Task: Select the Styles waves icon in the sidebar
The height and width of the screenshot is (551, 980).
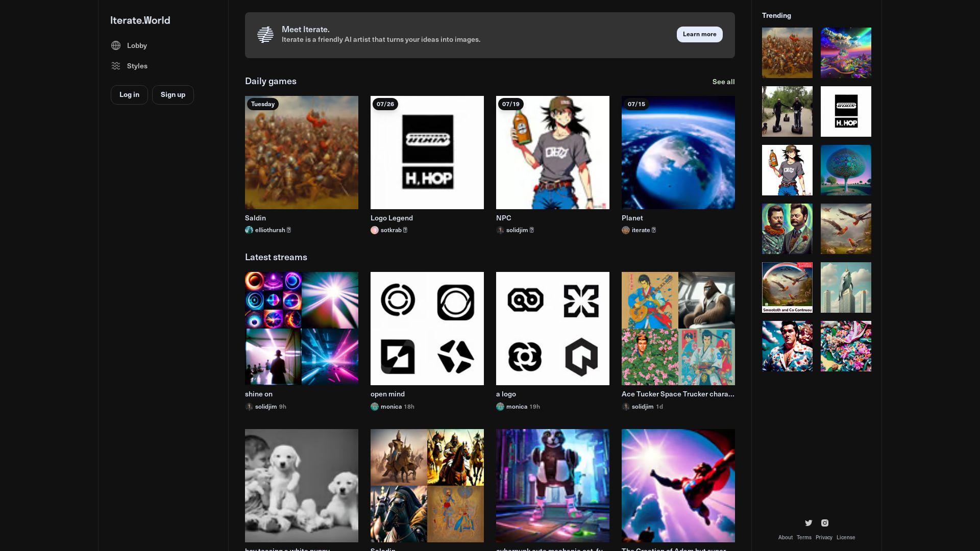Action: tap(116, 66)
